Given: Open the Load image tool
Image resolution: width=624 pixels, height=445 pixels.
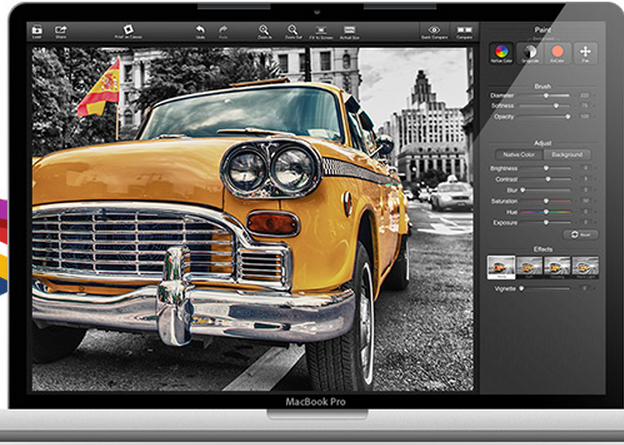Looking at the screenshot, I should pos(37,31).
